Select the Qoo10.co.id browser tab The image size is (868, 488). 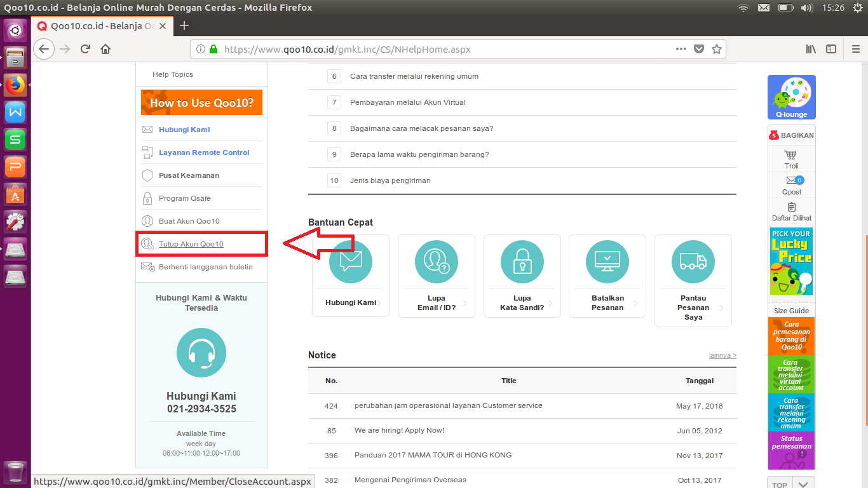102,26
